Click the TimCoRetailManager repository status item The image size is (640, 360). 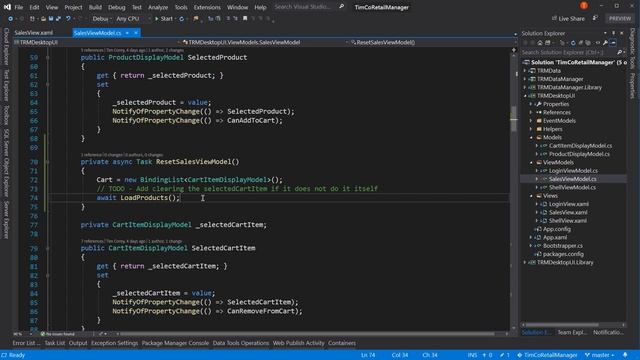click(547, 355)
